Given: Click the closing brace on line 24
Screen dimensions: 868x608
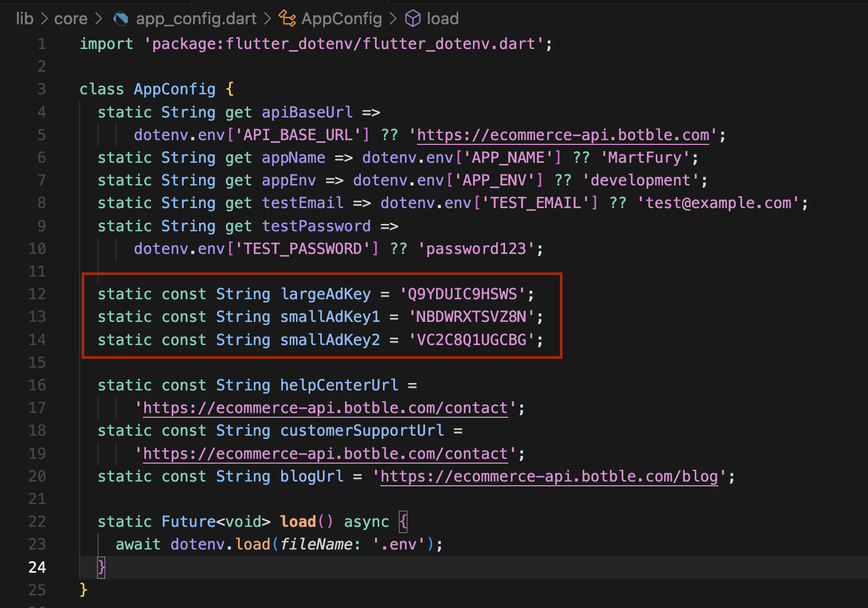Looking at the screenshot, I should [x=102, y=567].
